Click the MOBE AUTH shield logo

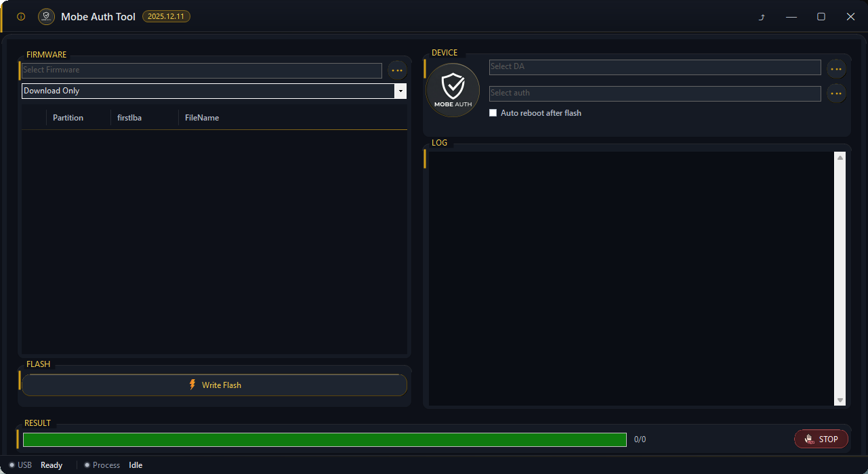[x=453, y=90]
